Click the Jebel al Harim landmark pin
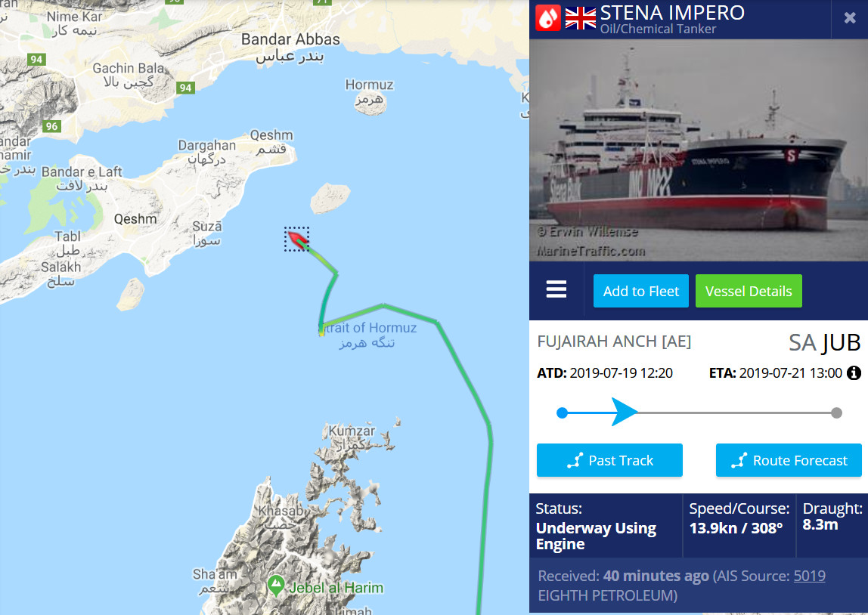 276,585
